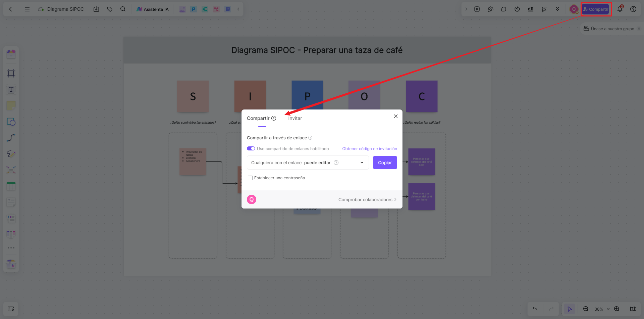Select the card list tool
Screen dimensions: 644x319
coord(11,218)
